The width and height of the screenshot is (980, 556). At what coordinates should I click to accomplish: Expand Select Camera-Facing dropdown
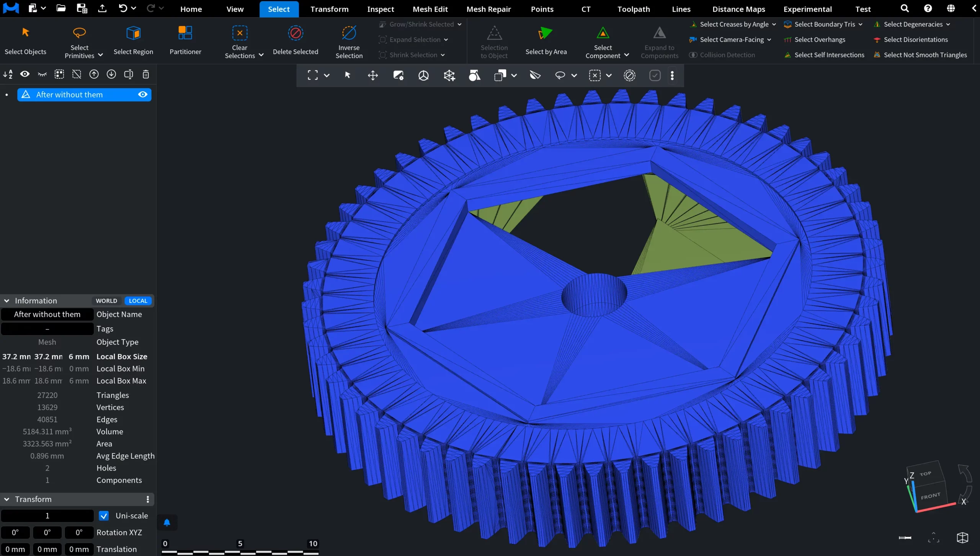(769, 39)
